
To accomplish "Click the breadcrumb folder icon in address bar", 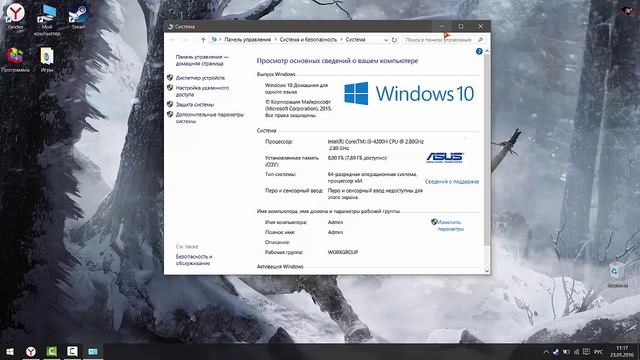I will pyautogui.click(x=213, y=40).
